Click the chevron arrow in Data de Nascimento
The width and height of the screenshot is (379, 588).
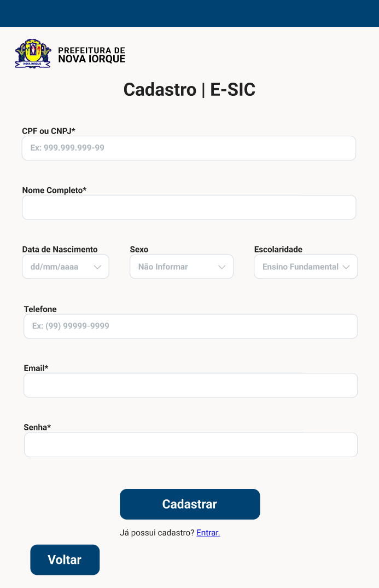pyautogui.click(x=97, y=267)
